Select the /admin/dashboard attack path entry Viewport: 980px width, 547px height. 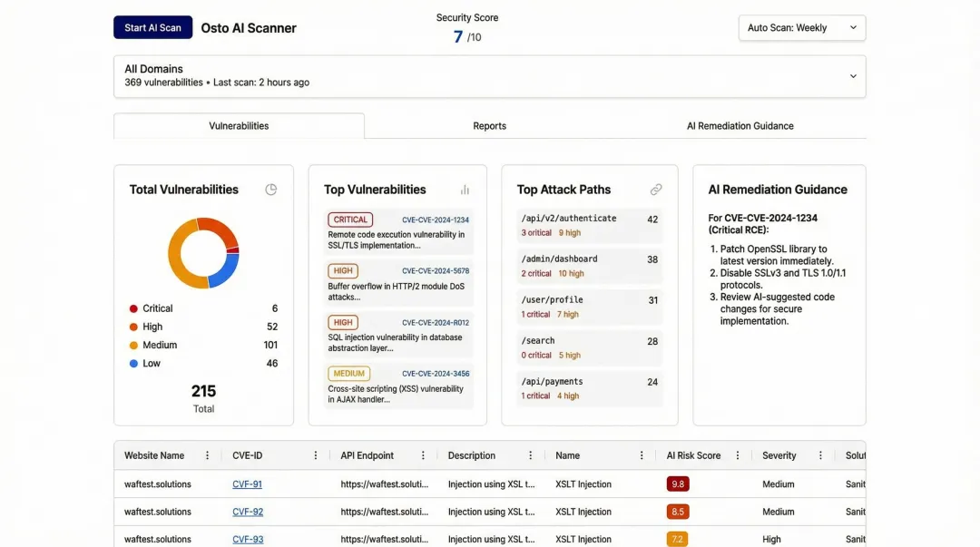(x=588, y=264)
